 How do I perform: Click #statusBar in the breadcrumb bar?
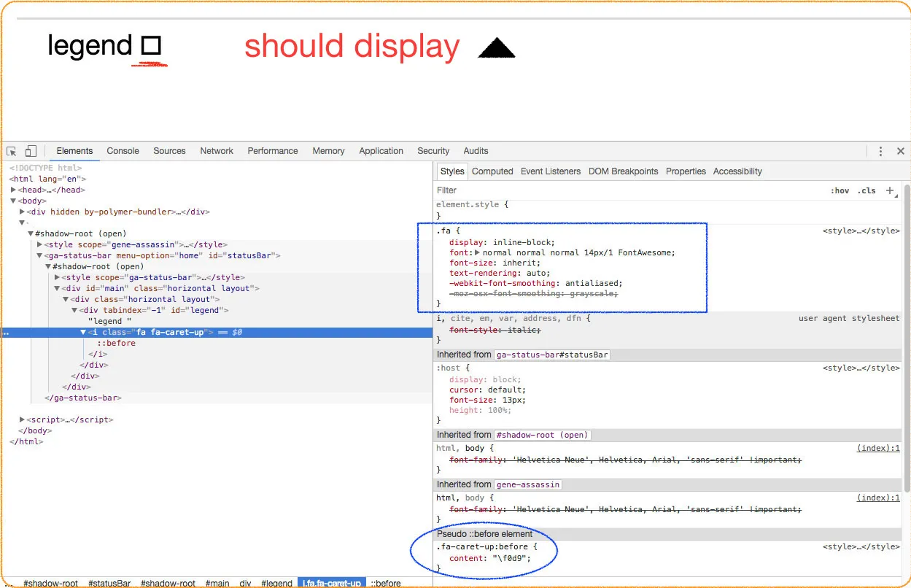(x=109, y=583)
